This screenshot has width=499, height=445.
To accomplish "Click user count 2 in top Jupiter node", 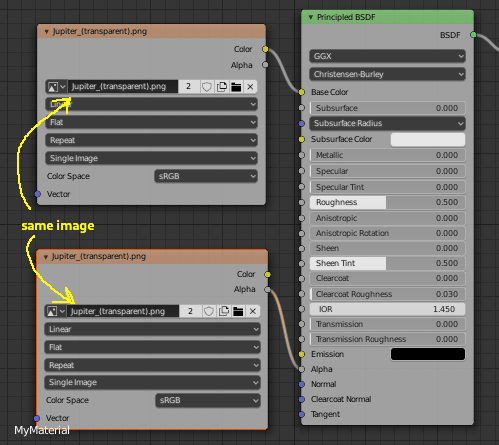I will click(x=189, y=87).
